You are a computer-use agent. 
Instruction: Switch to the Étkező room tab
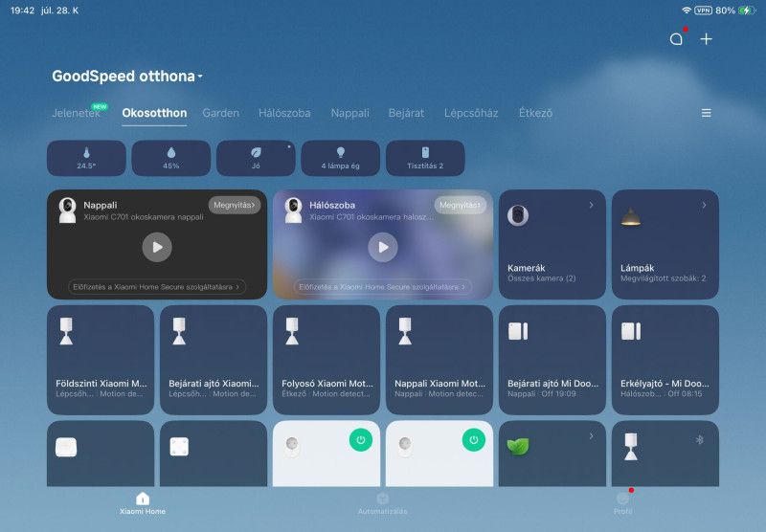tap(535, 113)
